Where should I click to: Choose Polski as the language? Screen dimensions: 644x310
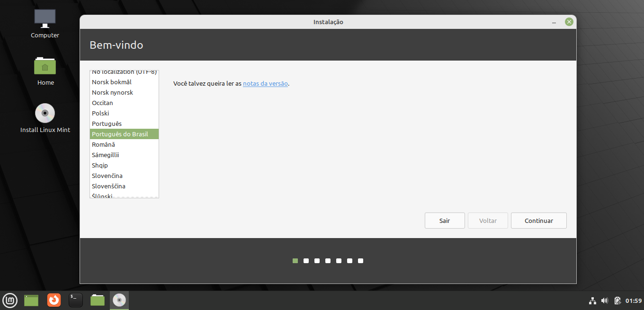click(124, 113)
